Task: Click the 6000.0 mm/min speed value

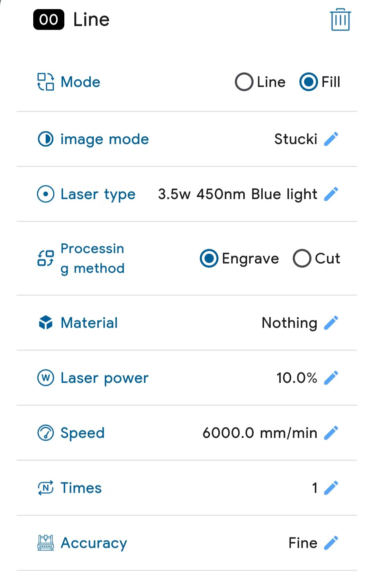Action: point(260,433)
